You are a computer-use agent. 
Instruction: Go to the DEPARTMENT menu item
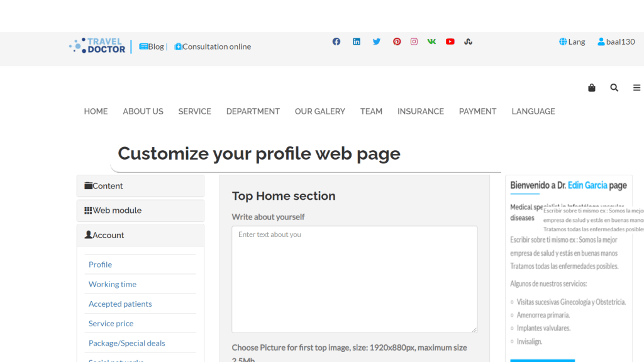pos(253,111)
